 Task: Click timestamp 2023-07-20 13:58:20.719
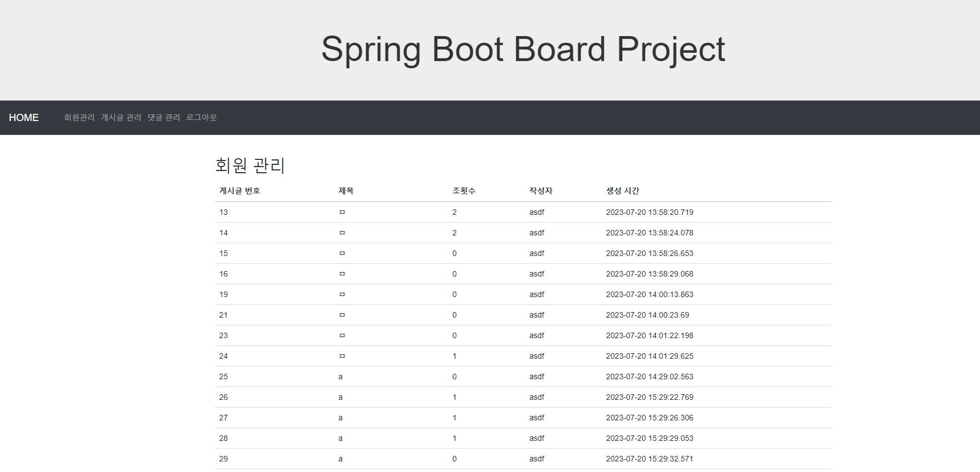(x=649, y=212)
